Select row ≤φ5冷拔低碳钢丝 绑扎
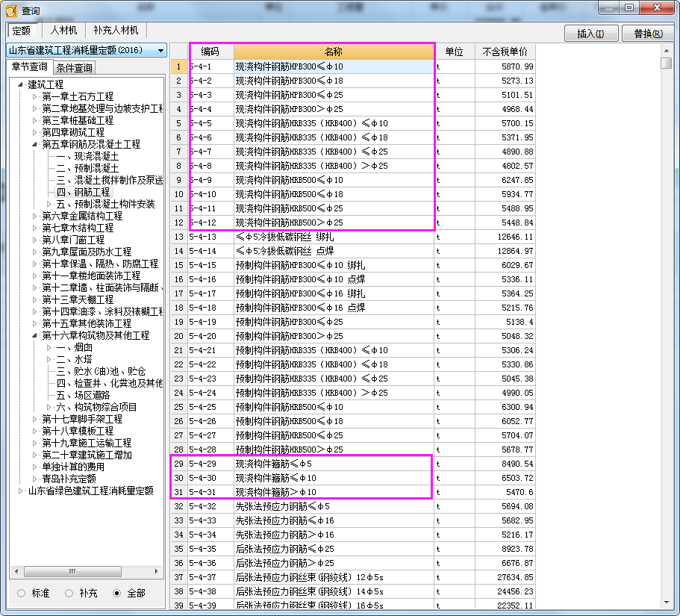Viewport: 680px width, 616px height. click(334, 237)
